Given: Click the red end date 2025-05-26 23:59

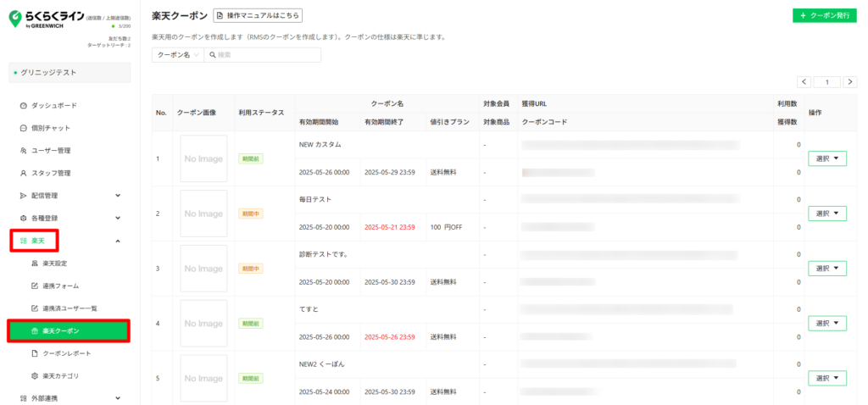Looking at the screenshot, I should (x=390, y=337).
